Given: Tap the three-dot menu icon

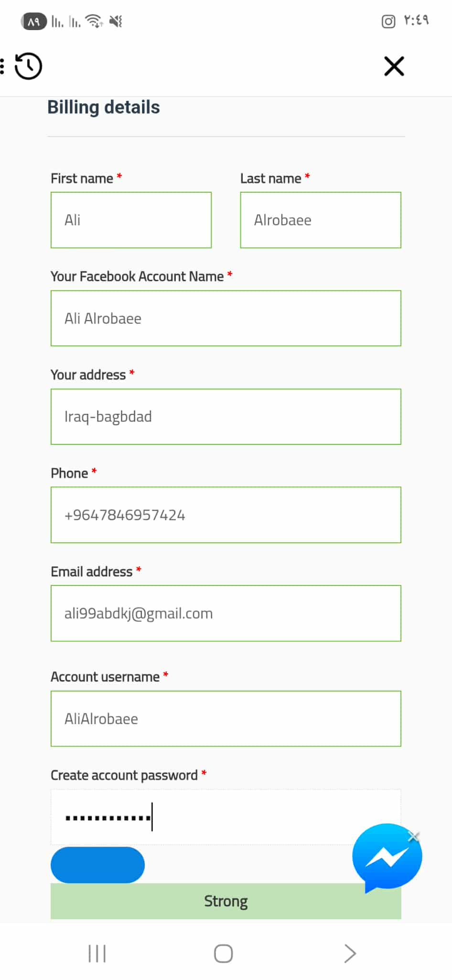Looking at the screenshot, I should 3,66.
